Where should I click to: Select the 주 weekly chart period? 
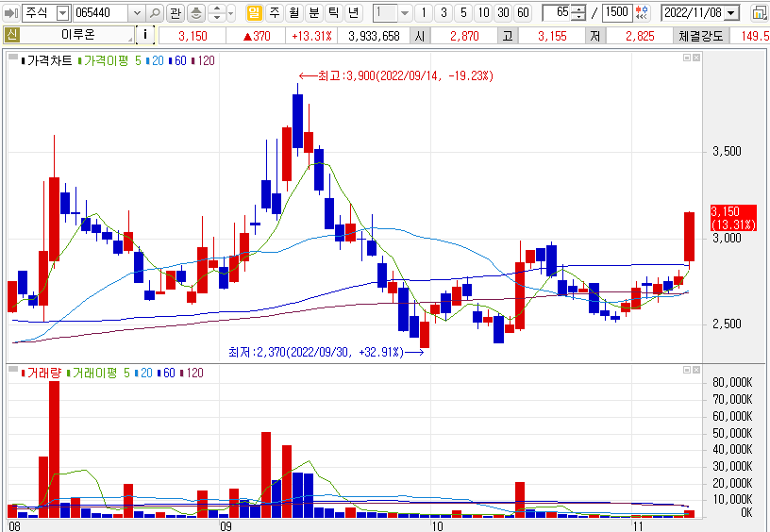(x=274, y=13)
